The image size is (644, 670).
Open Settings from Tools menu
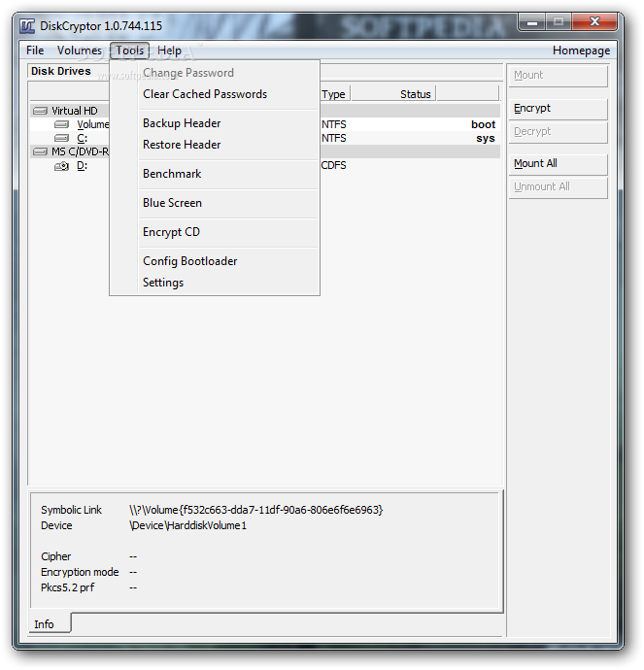point(228,282)
